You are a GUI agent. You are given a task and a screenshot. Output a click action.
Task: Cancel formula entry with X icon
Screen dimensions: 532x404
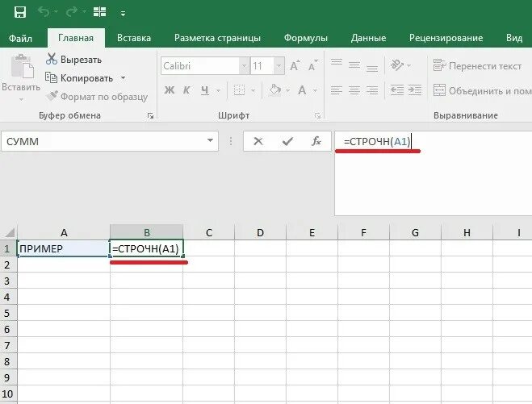pyautogui.click(x=258, y=141)
